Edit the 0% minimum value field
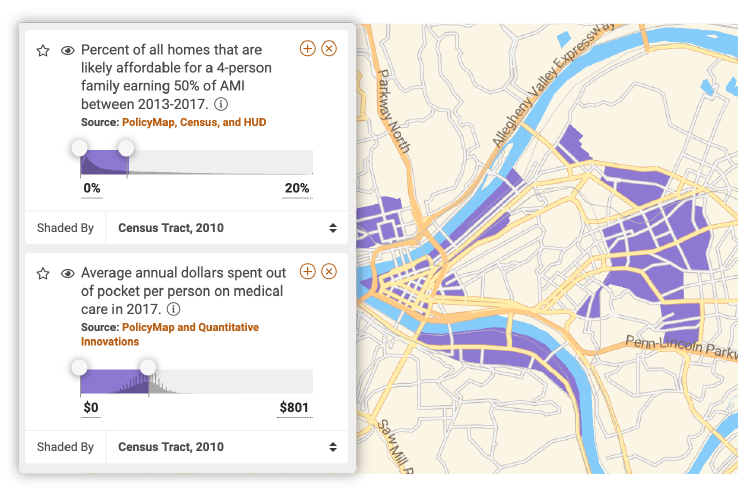 click(x=92, y=189)
